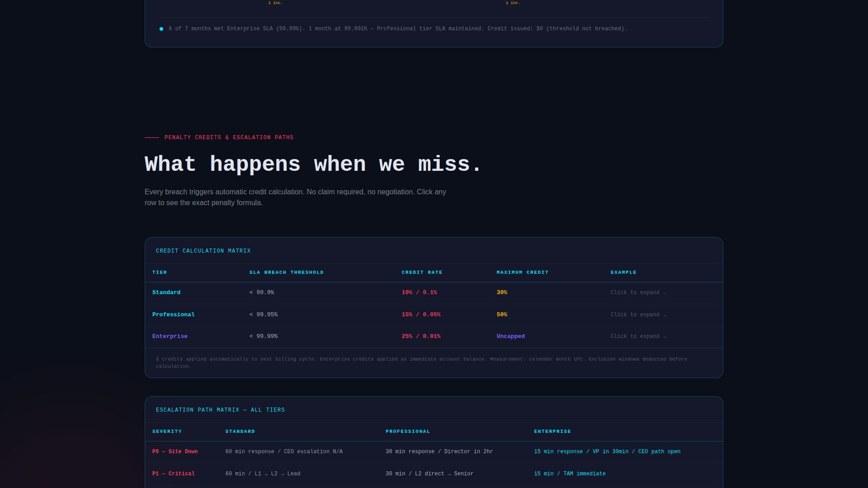Click the 'P0 — Site Down' severity row
Screen dimensions: 868x488
[175, 451]
